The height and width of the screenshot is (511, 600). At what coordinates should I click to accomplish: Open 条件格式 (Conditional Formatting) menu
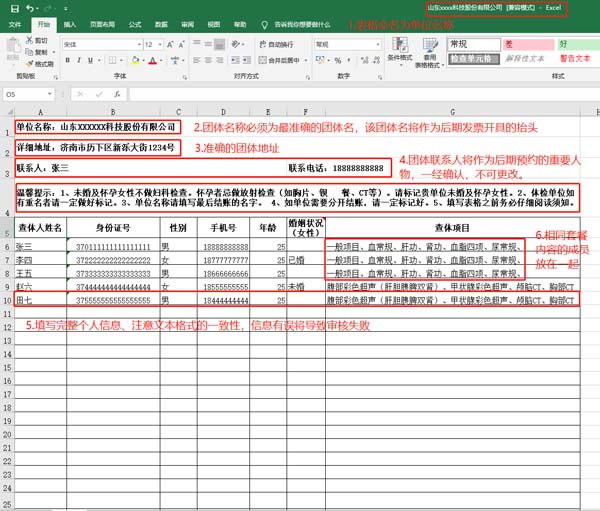[400, 51]
